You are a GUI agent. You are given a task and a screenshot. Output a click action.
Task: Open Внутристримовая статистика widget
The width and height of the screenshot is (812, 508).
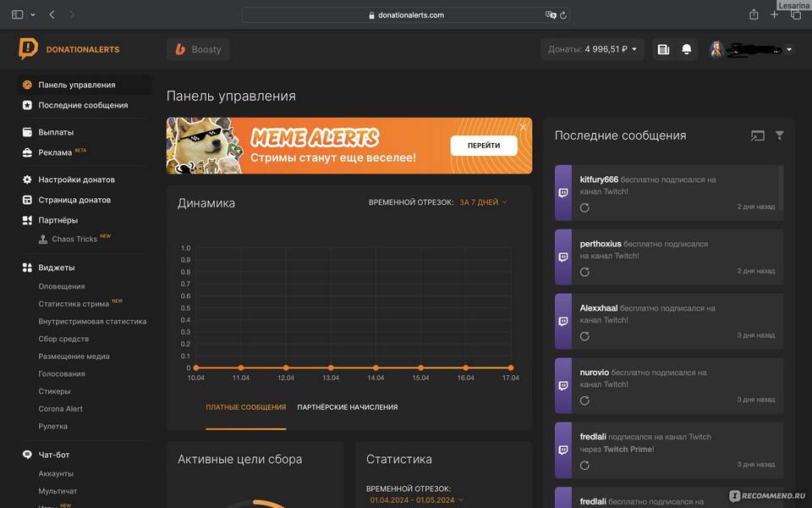click(x=92, y=322)
